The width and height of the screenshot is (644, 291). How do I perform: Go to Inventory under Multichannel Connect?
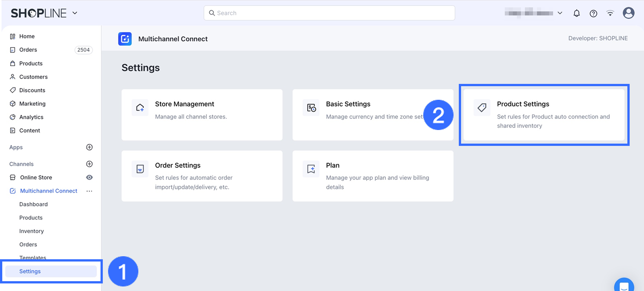coord(31,231)
